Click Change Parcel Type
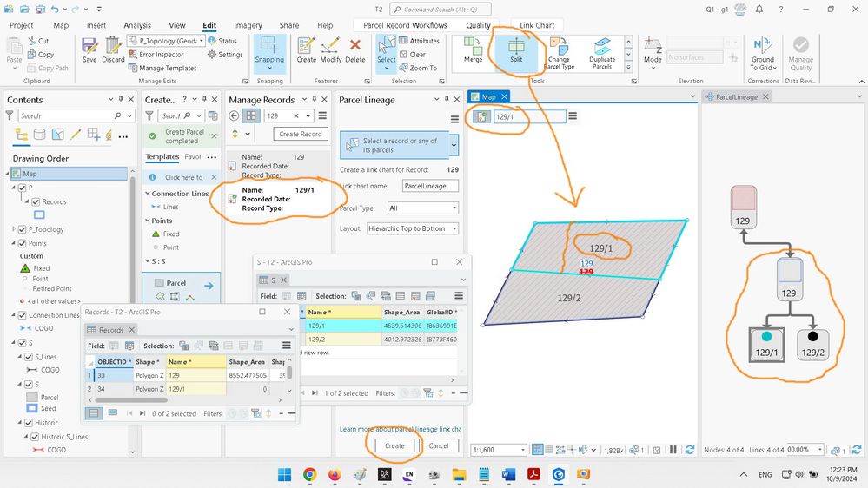Screen dimensions: 868x488 559,53
